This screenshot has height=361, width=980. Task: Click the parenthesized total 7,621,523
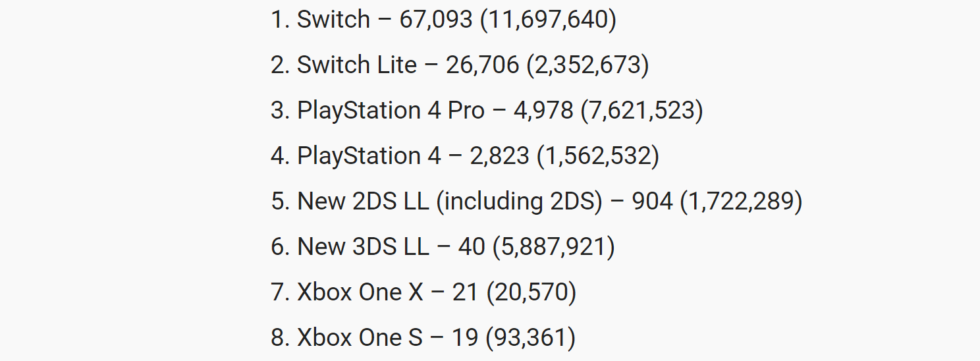(x=642, y=111)
